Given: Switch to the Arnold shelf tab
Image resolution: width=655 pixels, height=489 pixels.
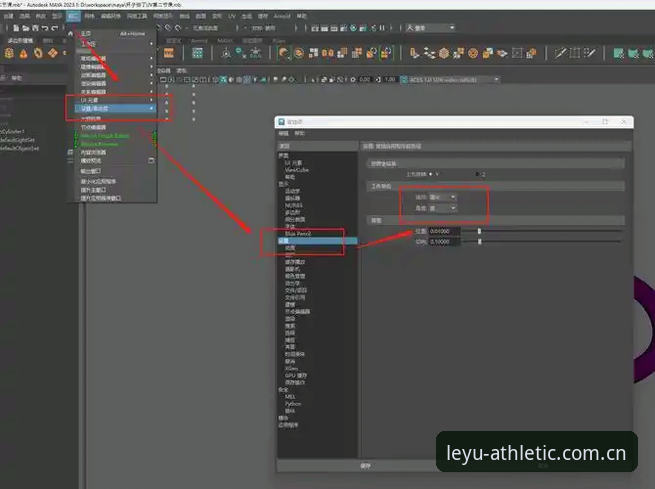Looking at the screenshot, I should point(199,41).
